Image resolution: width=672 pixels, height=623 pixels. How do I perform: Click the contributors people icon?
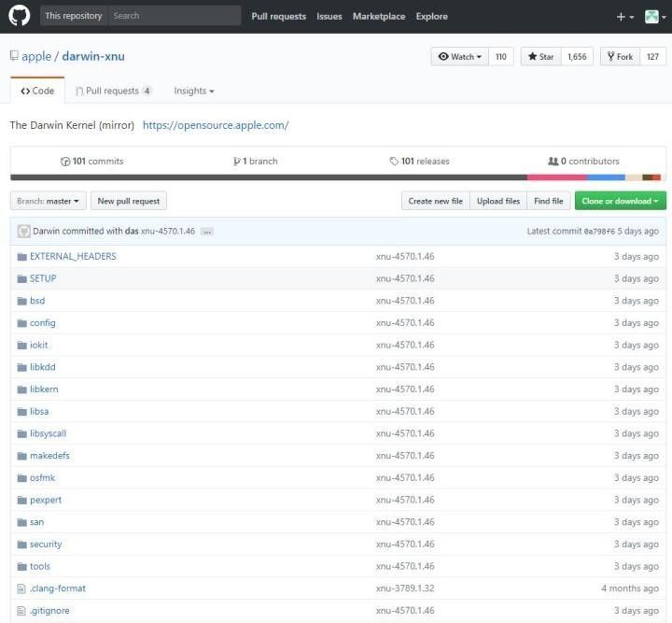click(x=553, y=162)
